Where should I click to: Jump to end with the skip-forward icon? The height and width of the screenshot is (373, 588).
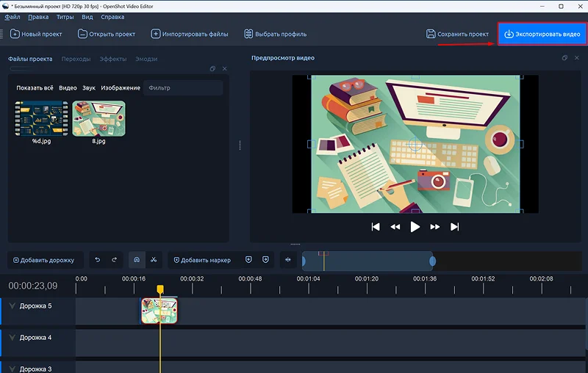tap(455, 227)
